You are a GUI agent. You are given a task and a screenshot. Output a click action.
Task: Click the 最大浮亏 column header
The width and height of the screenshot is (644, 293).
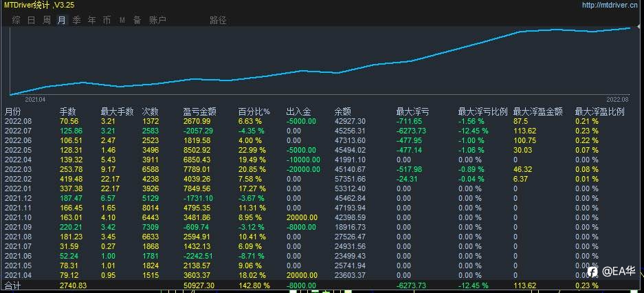pyautogui.click(x=413, y=112)
